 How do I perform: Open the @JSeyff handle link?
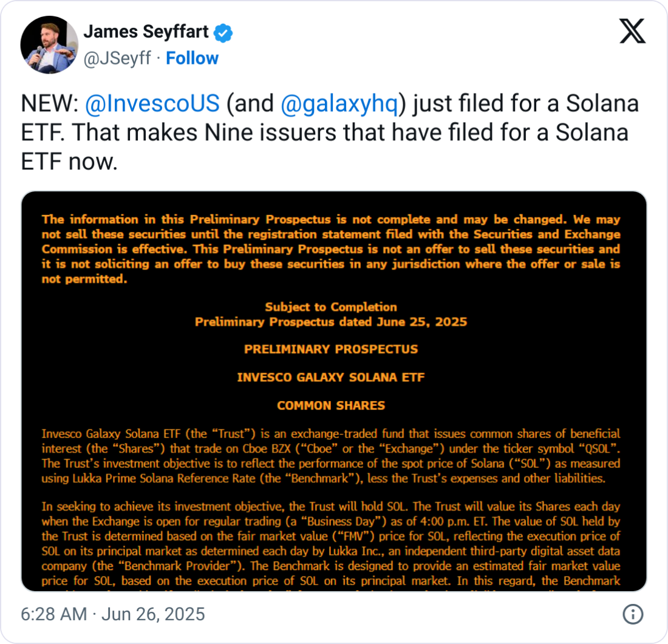click(116, 58)
